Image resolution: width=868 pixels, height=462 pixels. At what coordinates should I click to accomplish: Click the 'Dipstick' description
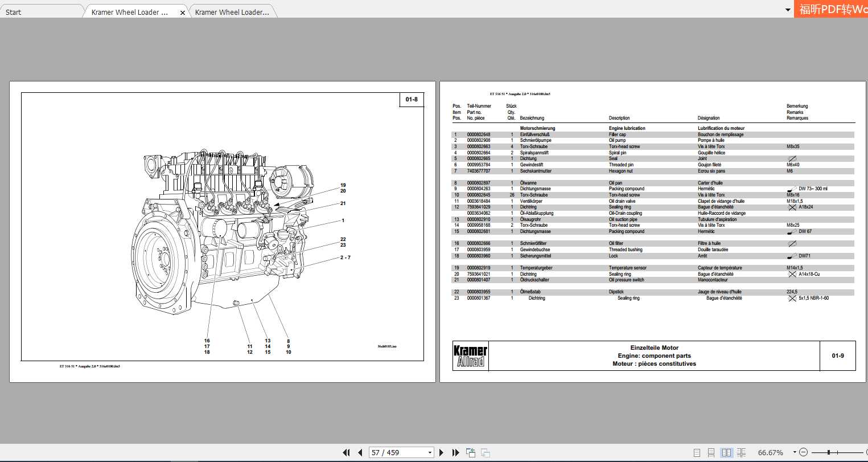[x=616, y=292]
